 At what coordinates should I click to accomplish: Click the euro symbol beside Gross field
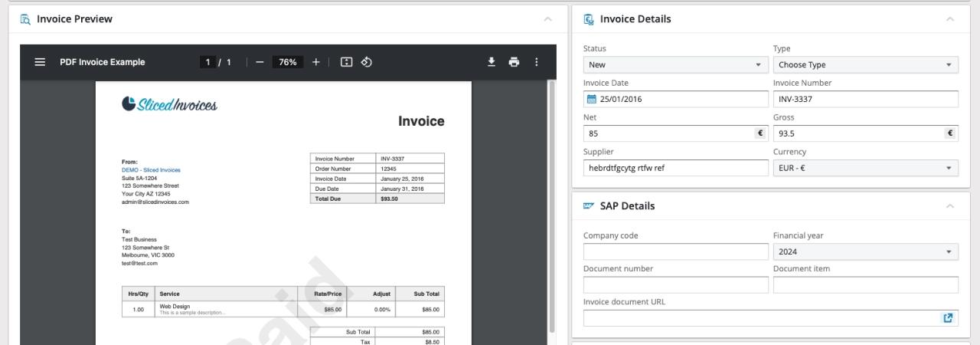point(950,133)
